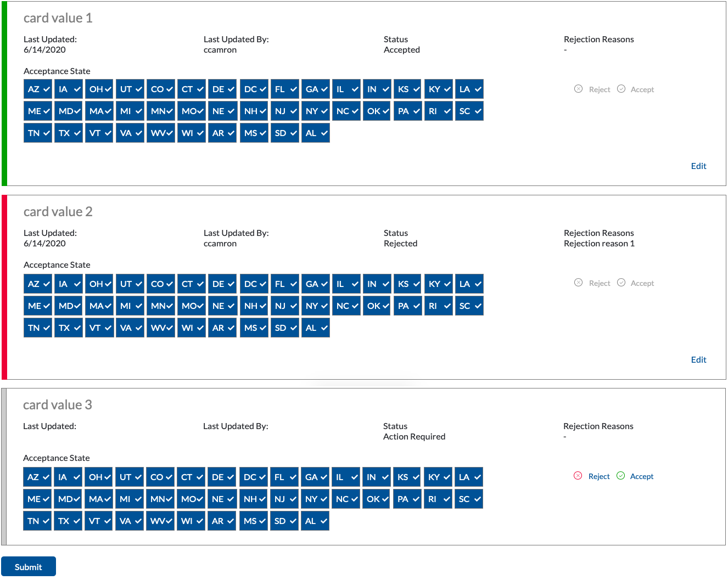Deselect the FL state chip in card value 2
This screenshot has width=728, height=580.
click(285, 284)
